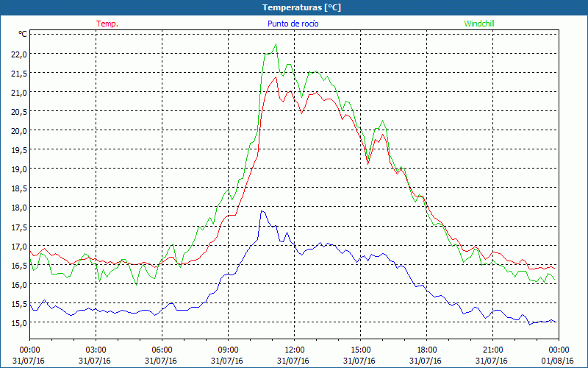The width and height of the screenshot is (588, 368).
Task: Click the 15:00 time axis label
Action: pyautogui.click(x=360, y=350)
